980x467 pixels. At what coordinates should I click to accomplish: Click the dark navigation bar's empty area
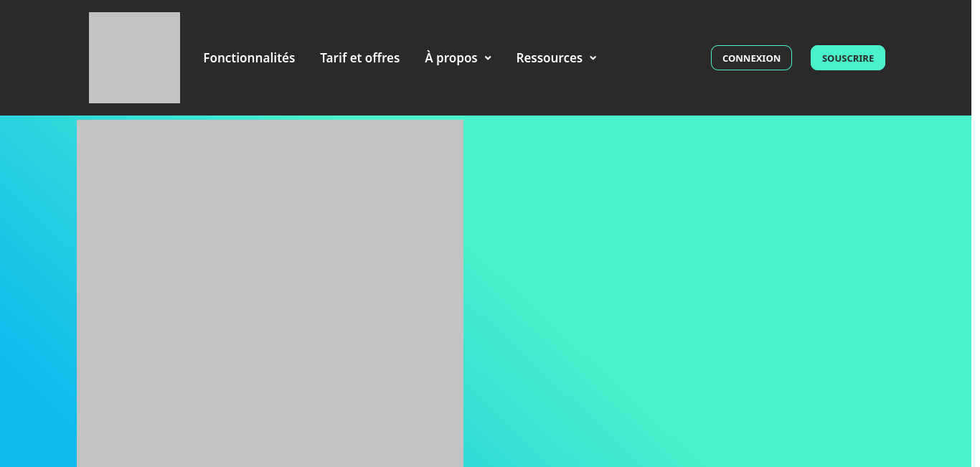(x=653, y=57)
